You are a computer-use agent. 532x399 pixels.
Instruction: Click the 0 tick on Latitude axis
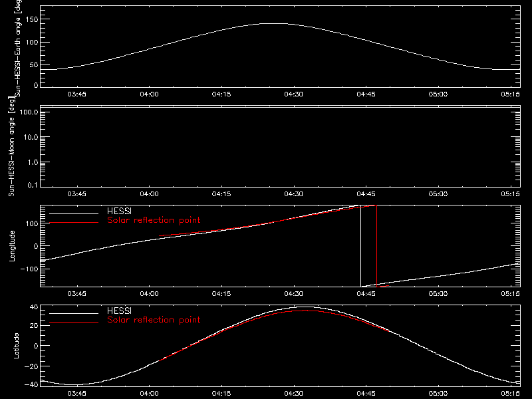36,346
